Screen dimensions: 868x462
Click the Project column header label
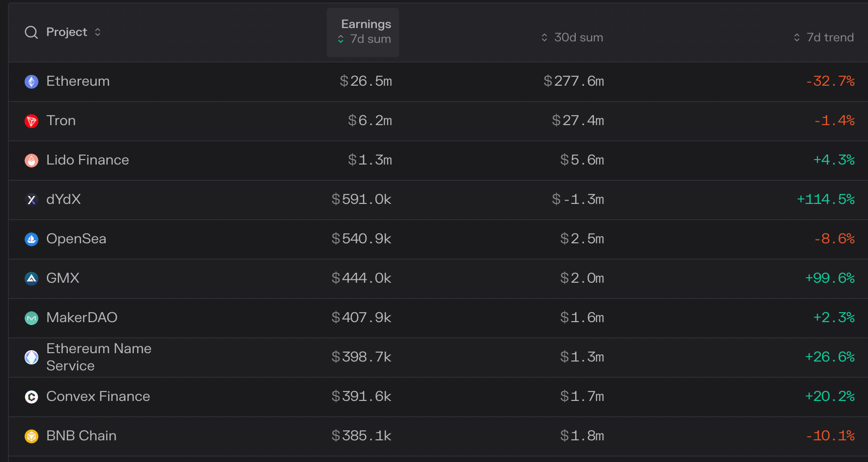point(66,32)
